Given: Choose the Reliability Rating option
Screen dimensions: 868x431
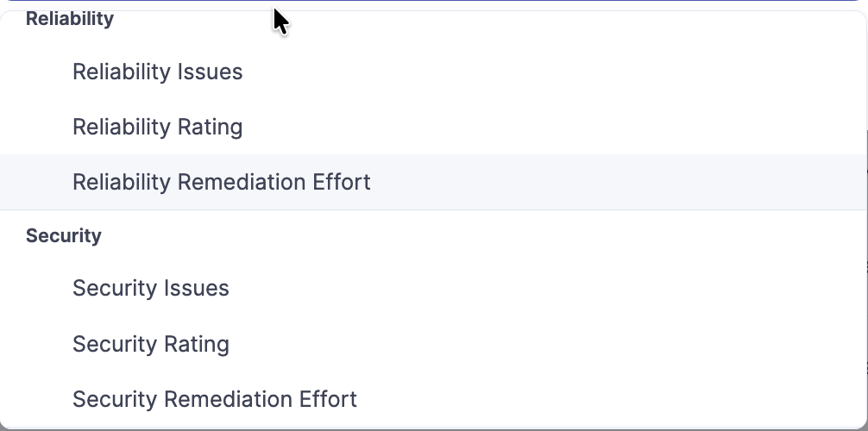Looking at the screenshot, I should pyautogui.click(x=158, y=128).
